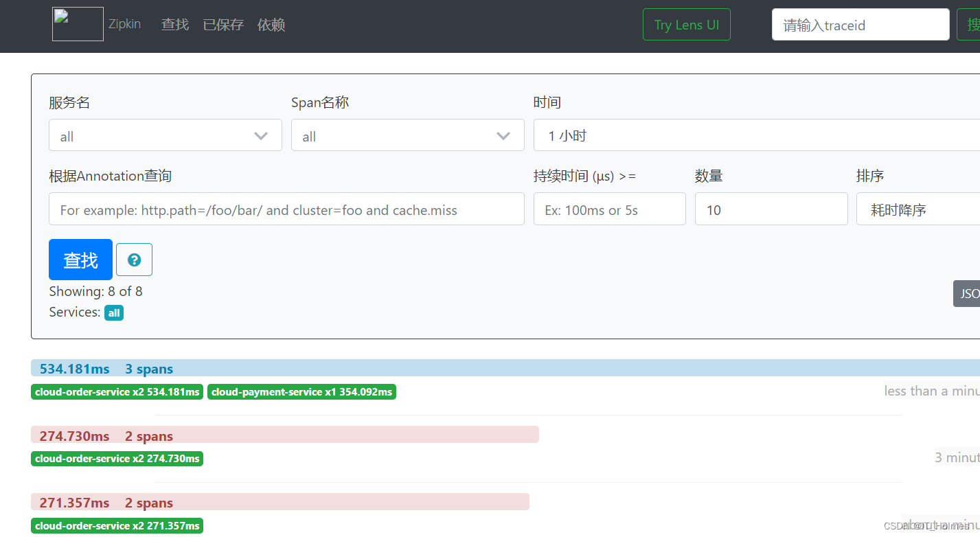The image size is (980, 537).
Task: Click the 'all' Services badge
Action: [x=114, y=312]
